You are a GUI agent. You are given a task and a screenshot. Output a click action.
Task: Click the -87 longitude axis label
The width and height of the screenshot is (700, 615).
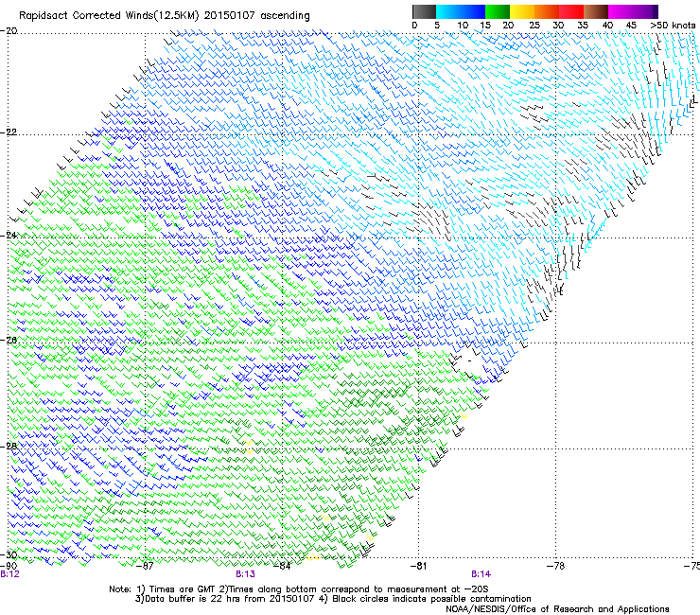145,566
